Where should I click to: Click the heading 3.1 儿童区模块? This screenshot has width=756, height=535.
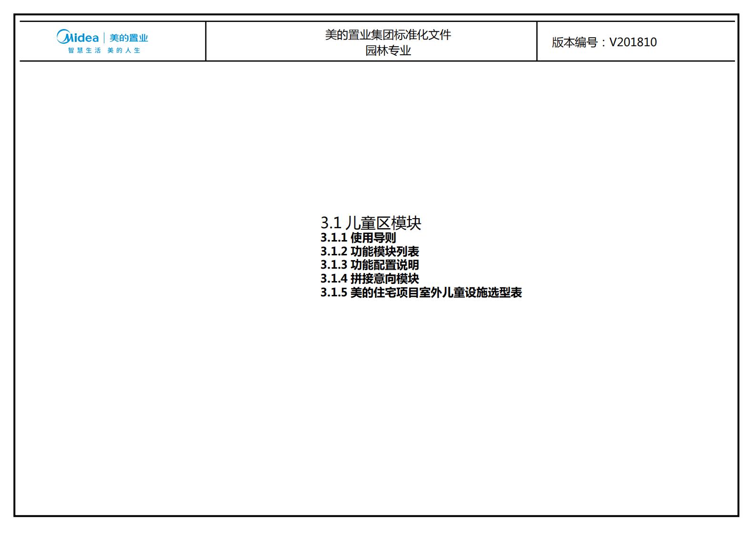pyautogui.click(x=371, y=222)
